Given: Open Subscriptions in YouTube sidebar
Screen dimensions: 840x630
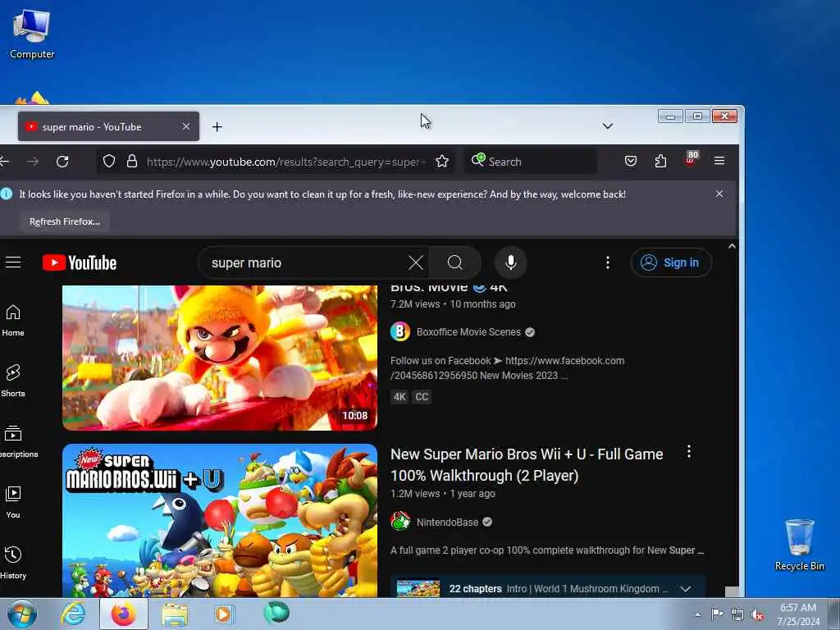Looking at the screenshot, I should [x=16, y=442].
